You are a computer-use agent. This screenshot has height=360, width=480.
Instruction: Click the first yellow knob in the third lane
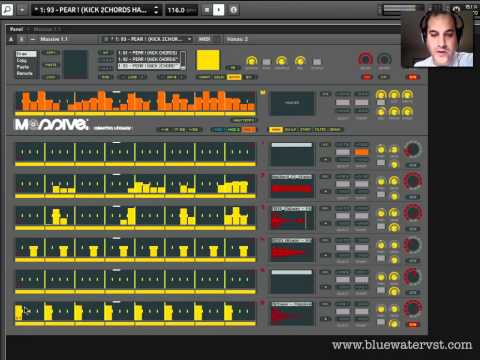381,213
